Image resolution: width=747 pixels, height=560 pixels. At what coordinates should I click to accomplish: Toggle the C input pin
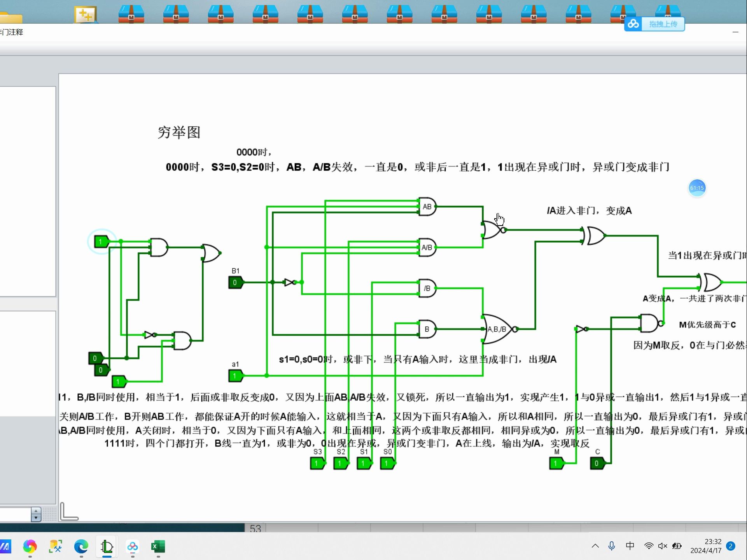[x=597, y=463]
